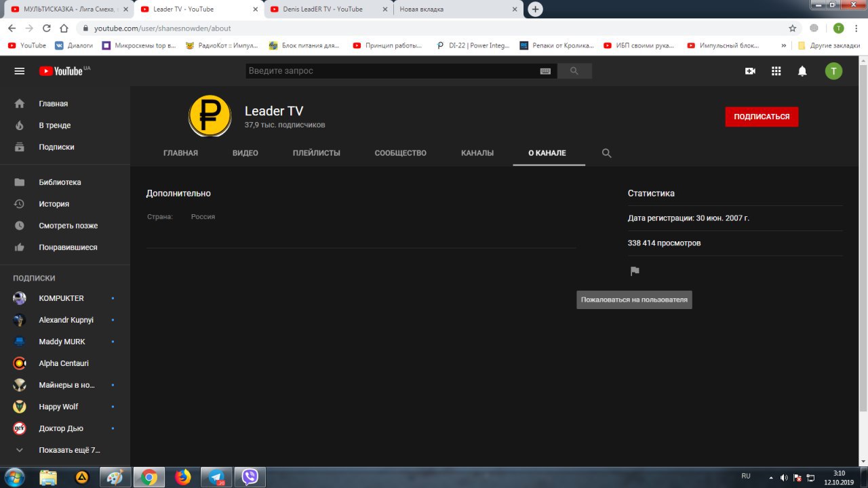This screenshot has height=488, width=868.
Task: Click the Chrome profile avatar in toolbar
Action: point(839,28)
